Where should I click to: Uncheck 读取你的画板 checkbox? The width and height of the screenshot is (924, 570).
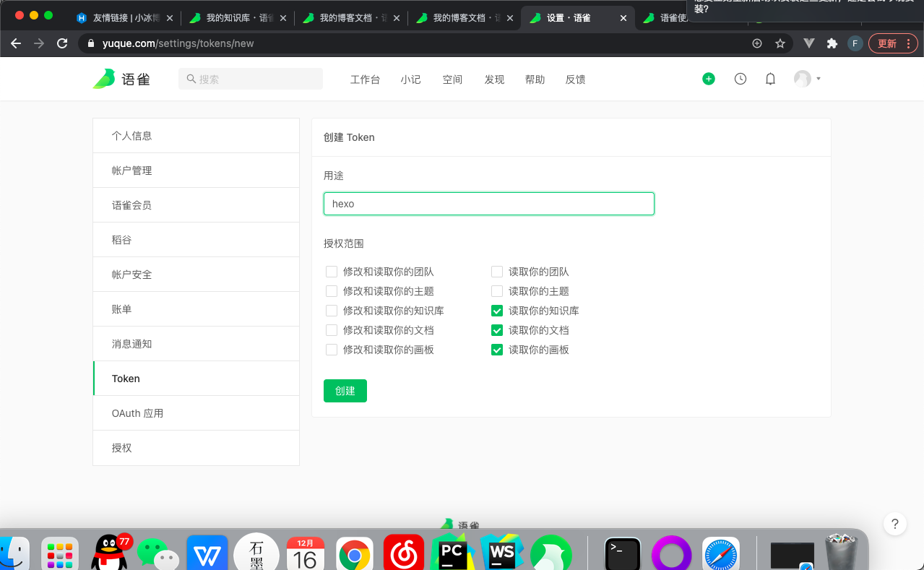point(497,350)
